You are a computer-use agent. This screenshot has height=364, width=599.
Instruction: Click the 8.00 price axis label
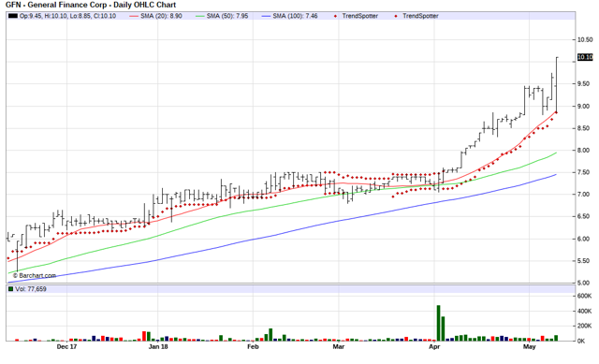click(585, 151)
